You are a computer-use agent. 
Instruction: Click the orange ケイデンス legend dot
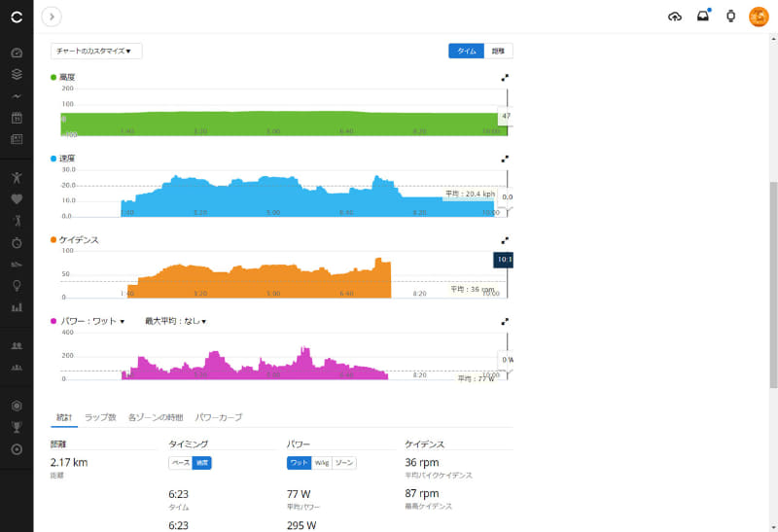click(x=53, y=239)
